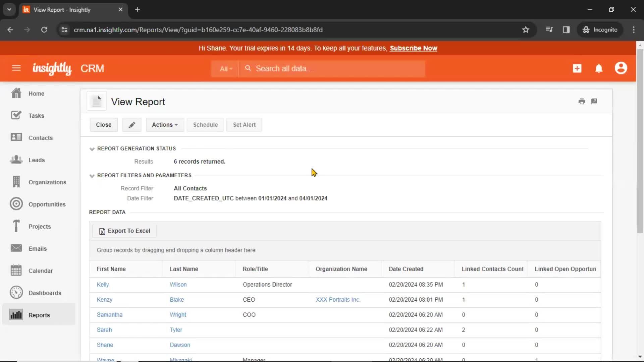Click the Incognito profile button
This screenshot has width=644, height=362.
tap(600, 29)
